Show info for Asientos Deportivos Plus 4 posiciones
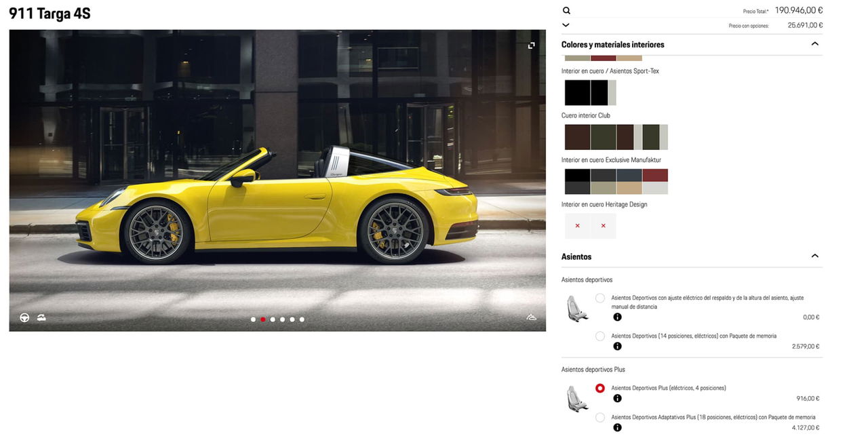This screenshot has width=868, height=445. pos(617,398)
